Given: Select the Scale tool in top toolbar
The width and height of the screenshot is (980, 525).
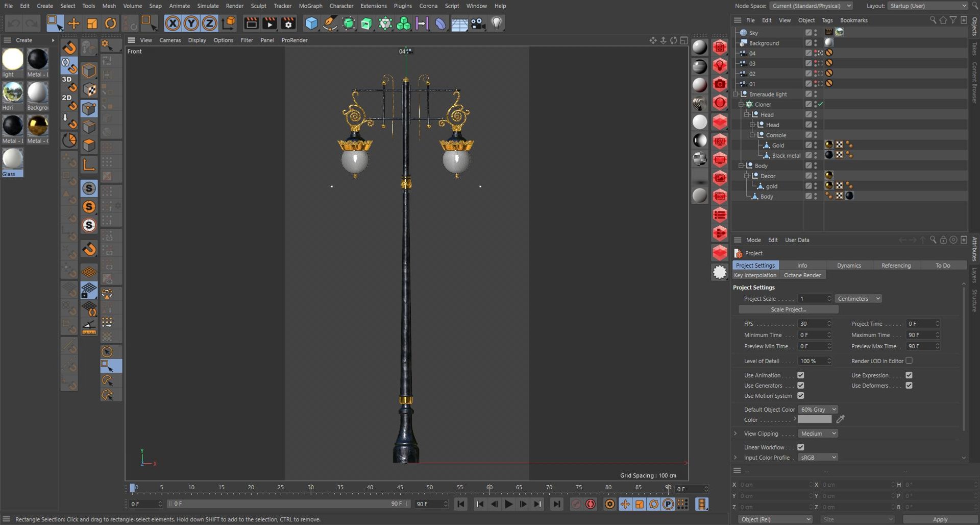Looking at the screenshot, I should (92, 23).
